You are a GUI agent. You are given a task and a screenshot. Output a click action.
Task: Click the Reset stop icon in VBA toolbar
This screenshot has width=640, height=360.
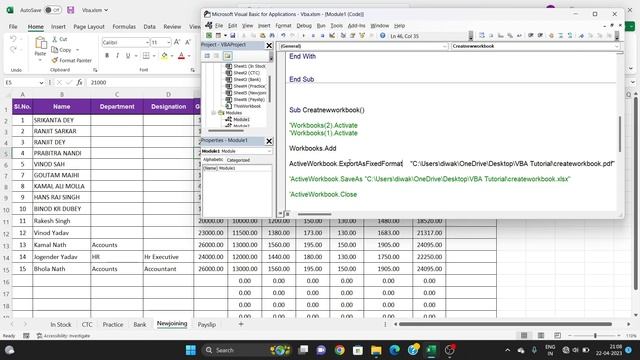(x=322, y=36)
